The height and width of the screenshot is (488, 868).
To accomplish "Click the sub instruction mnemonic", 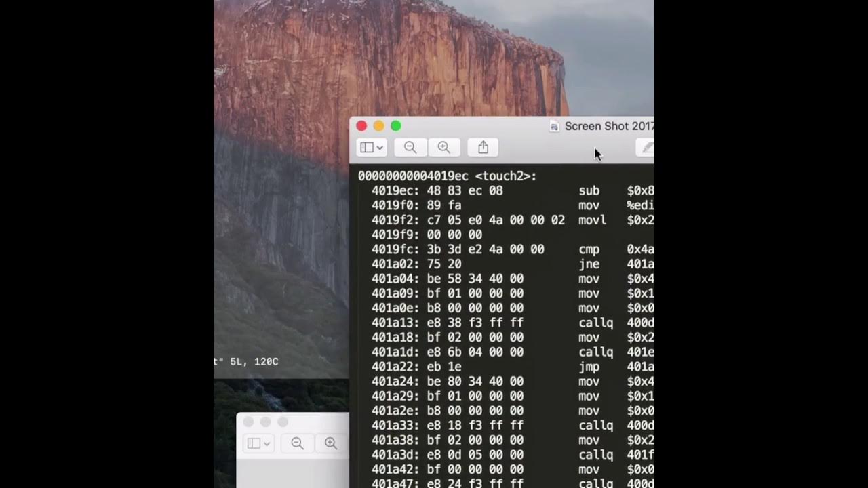I will tap(589, 191).
